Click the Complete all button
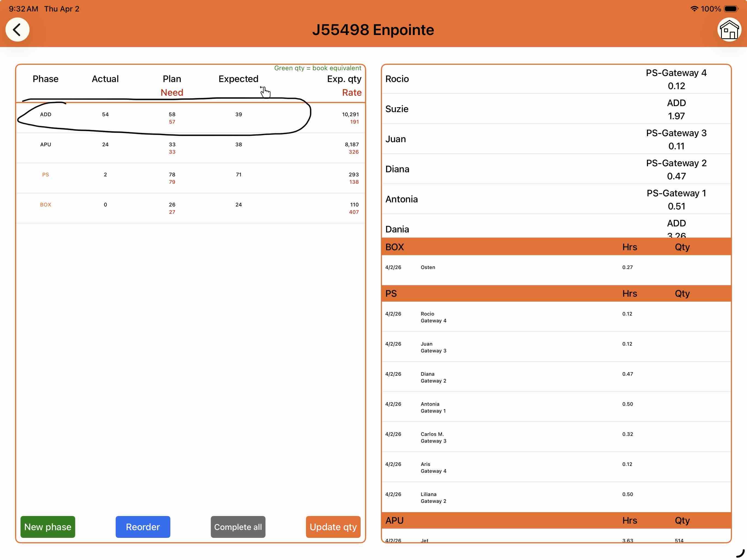Image resolution: width=747 pixels, height=560 pixels. [x=238, y=527]
